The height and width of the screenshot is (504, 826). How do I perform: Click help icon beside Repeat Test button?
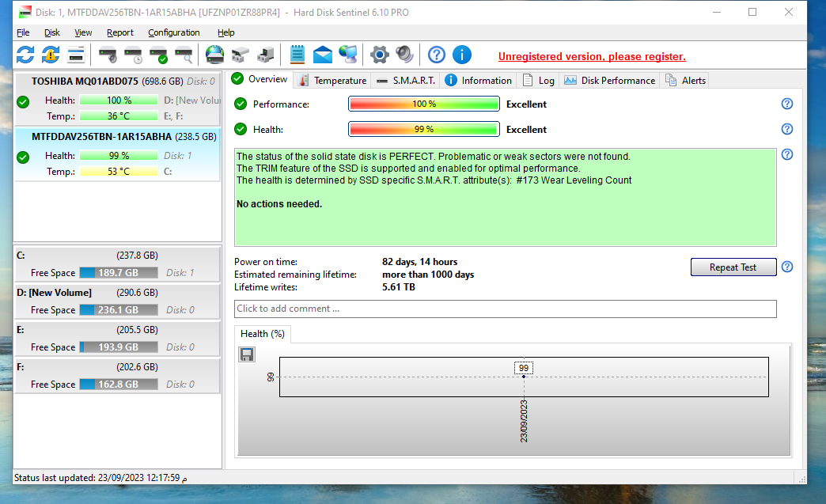click(x=787, y=267)
